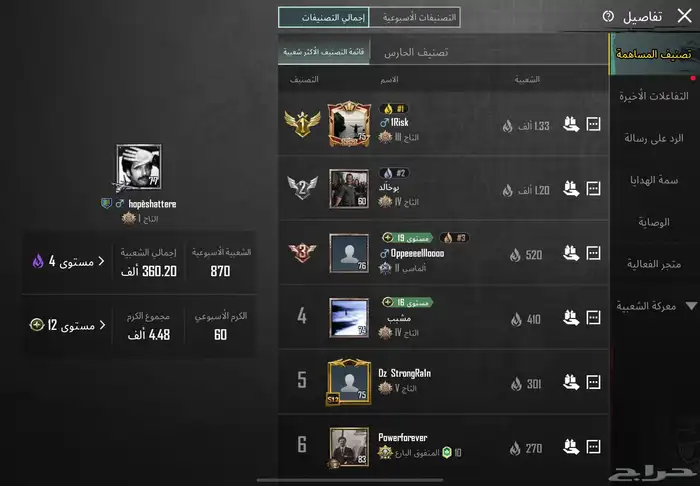Send a gift to 1Risk
Image resolution: width=700 pixels, height=486 pixels.
click(571, 124)
